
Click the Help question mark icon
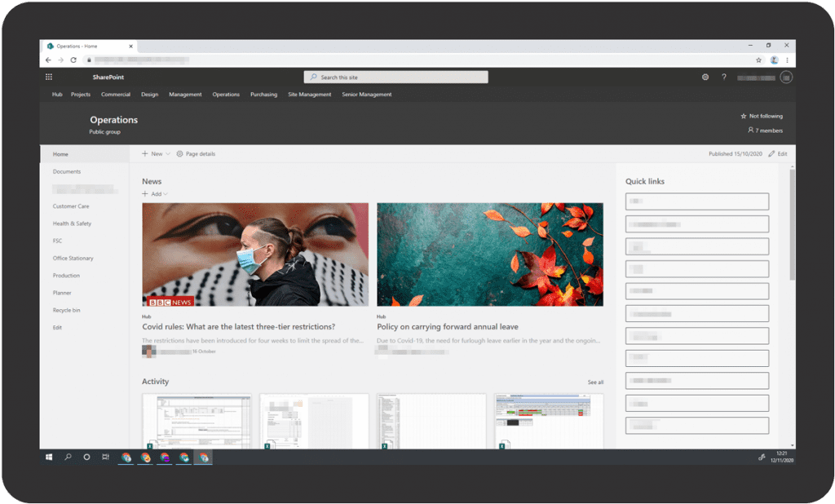click(724, 77)
